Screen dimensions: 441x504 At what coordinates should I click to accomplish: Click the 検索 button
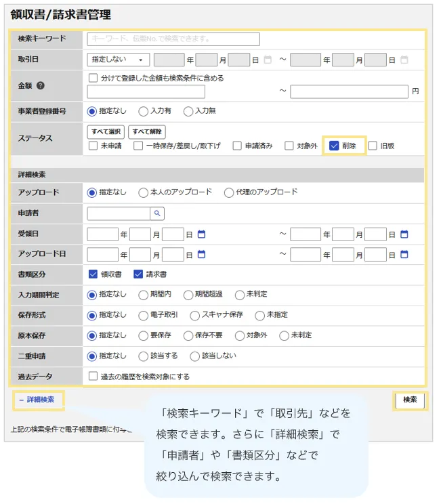pos(410,400)
